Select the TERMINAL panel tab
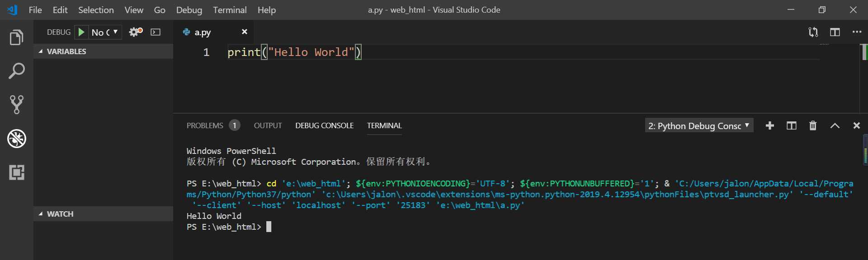 [384, 125]
